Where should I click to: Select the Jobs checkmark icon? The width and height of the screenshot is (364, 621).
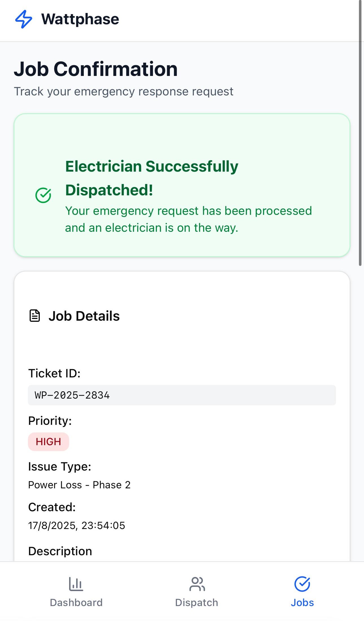tap(302, 584)
